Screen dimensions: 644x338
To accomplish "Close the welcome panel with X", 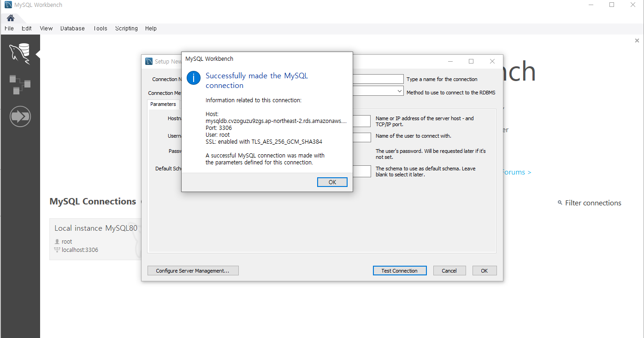I will pos(637,41).
